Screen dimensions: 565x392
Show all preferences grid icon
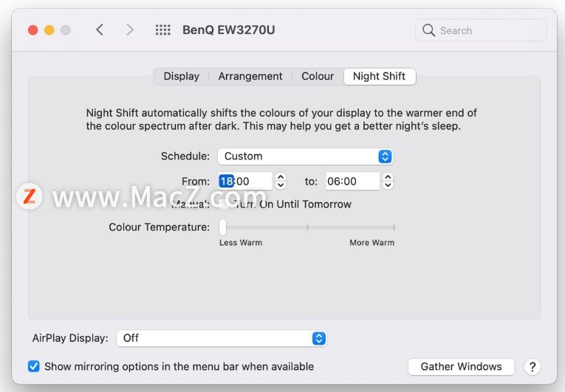coord(163,30)
